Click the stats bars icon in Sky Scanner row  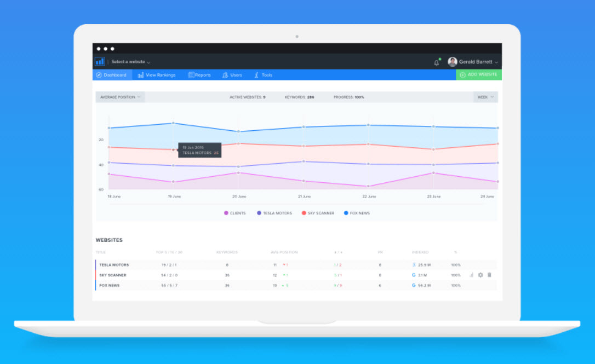(x=471, y=275)
